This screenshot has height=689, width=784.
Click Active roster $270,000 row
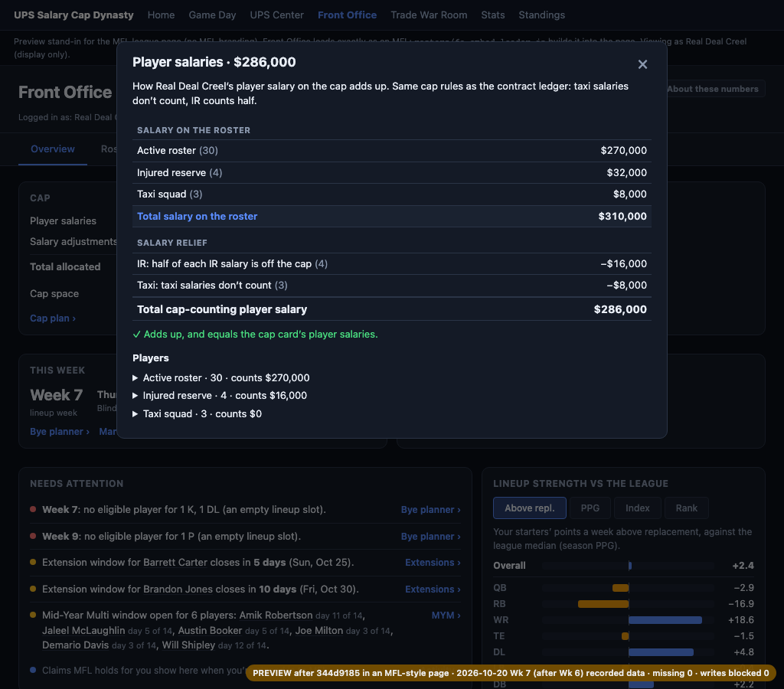(391, 151)
